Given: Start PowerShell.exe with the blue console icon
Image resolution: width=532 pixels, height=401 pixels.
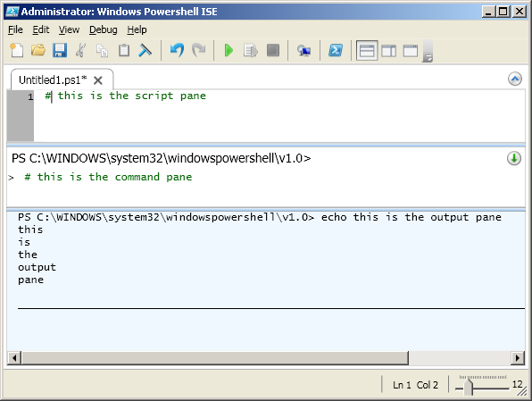Looking at the screenshot, I should [336, 50].
